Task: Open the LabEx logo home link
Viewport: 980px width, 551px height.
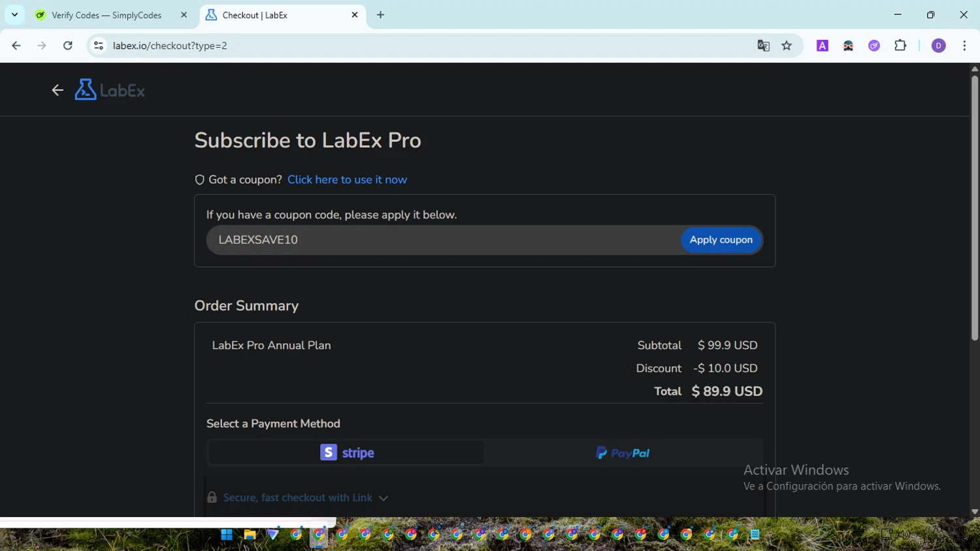Action: point(110,90)
